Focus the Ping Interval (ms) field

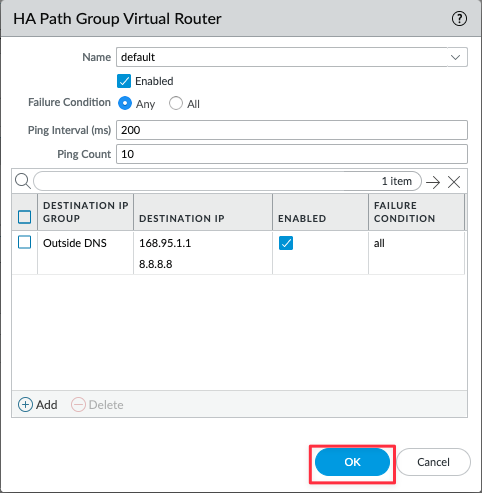pos(292,130)
